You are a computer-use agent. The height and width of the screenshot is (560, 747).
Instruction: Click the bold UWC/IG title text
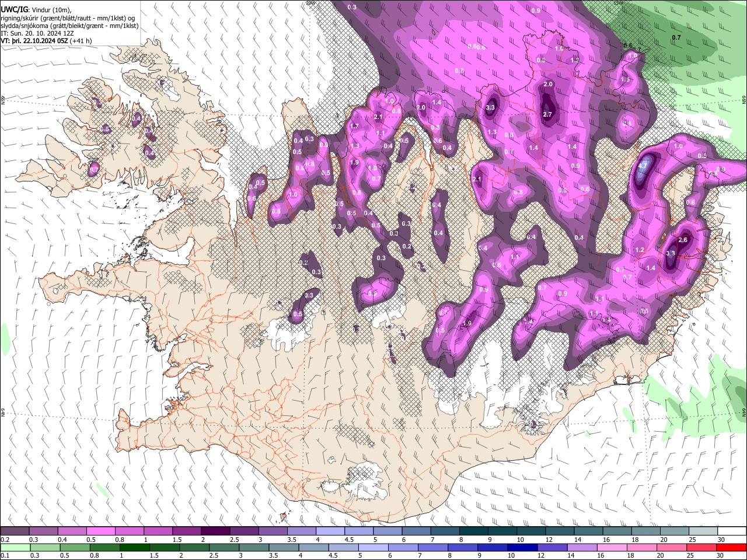coord(14,9)
